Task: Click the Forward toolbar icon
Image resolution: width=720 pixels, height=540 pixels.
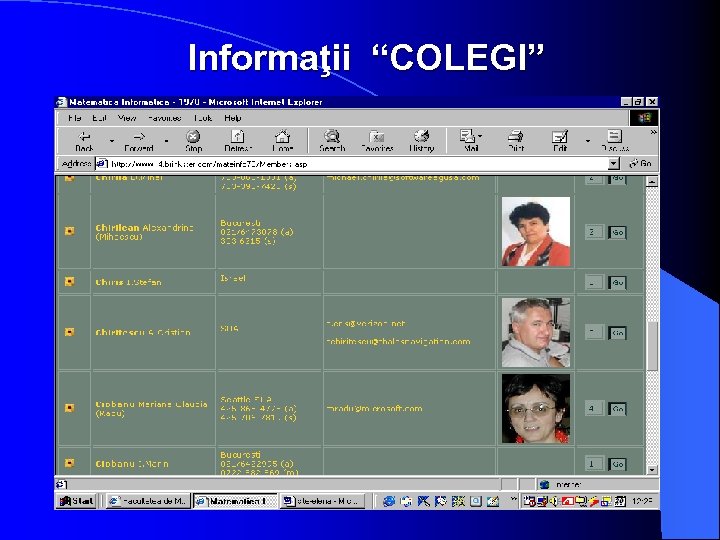Action: (x=139, y=141)
